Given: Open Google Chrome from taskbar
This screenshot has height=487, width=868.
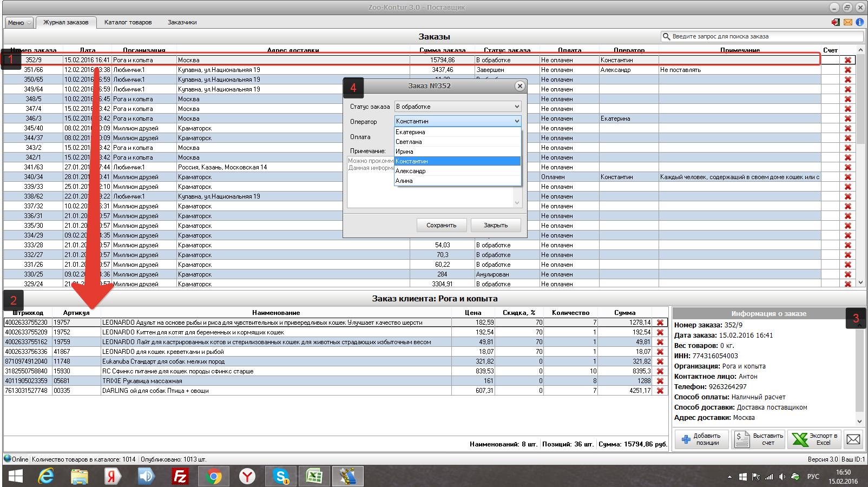Looking at the screenshot, I should [x=214, y=476].
